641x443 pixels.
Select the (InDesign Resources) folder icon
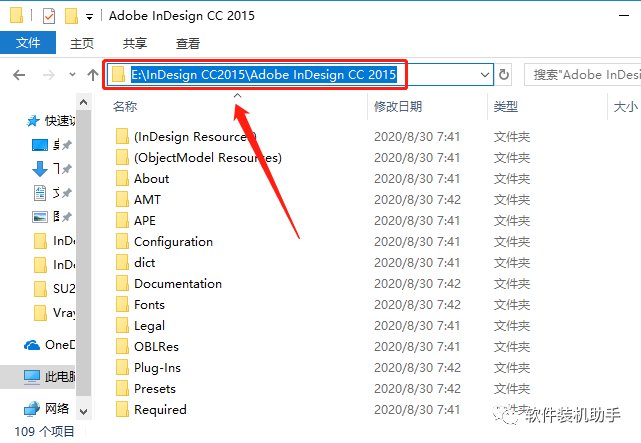122,136
